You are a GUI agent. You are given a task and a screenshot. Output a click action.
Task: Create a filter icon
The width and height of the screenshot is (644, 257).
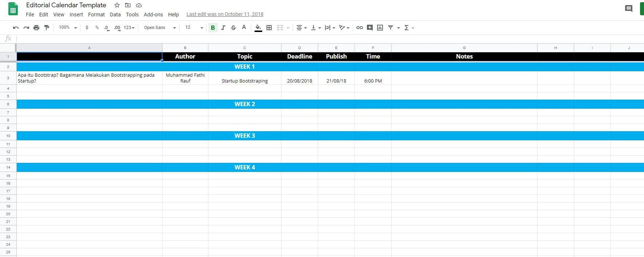(x=391, y=28)
